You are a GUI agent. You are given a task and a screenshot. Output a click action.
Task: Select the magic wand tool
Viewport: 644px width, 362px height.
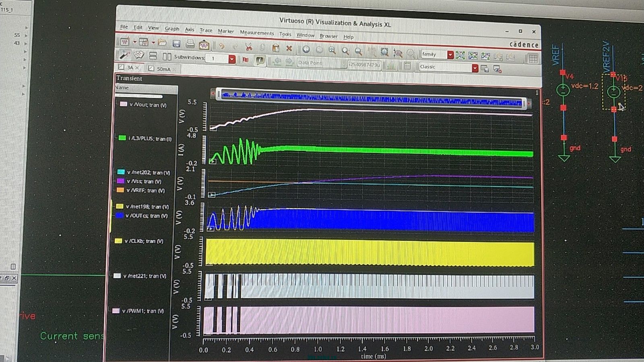124,54
